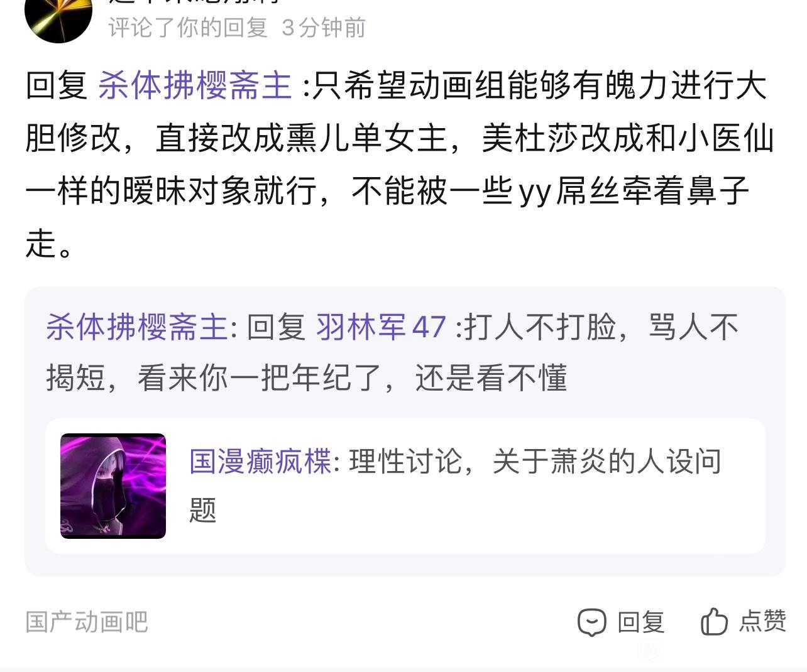
Task: Go to the 国产动画吧 forum
Action: [x=87, y=622]
